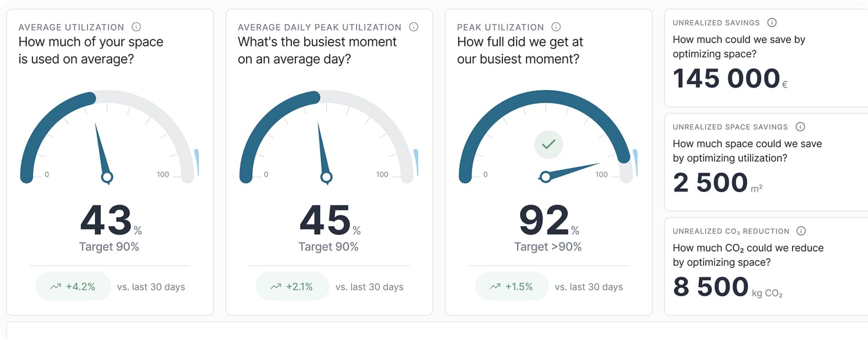Expand the Unrealized CO₂ Reduction card

coord(761,265)
